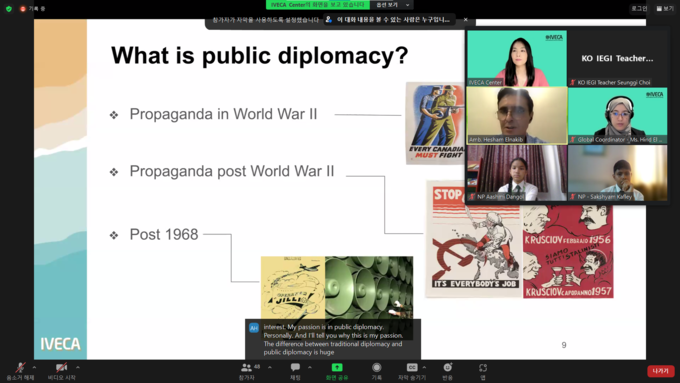Expand audio options arrow beside microphone

pyautogui.click(x=35, y=367)
